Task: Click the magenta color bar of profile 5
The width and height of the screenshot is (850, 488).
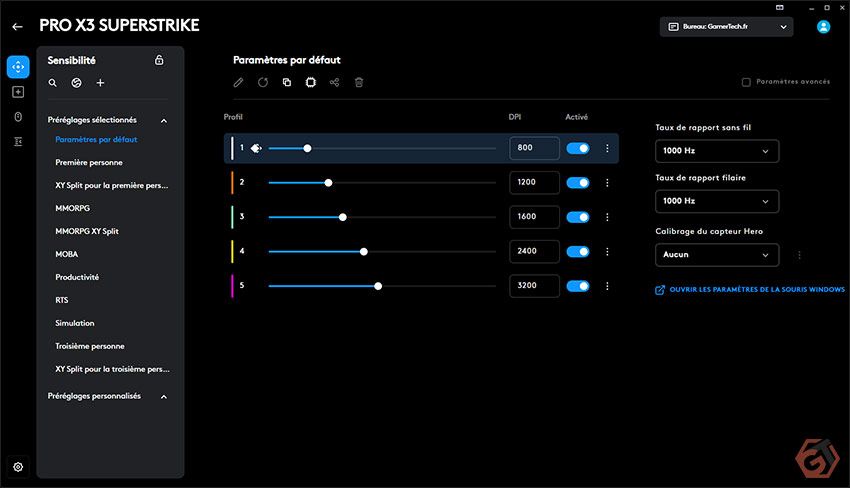Action: (232, 286)
